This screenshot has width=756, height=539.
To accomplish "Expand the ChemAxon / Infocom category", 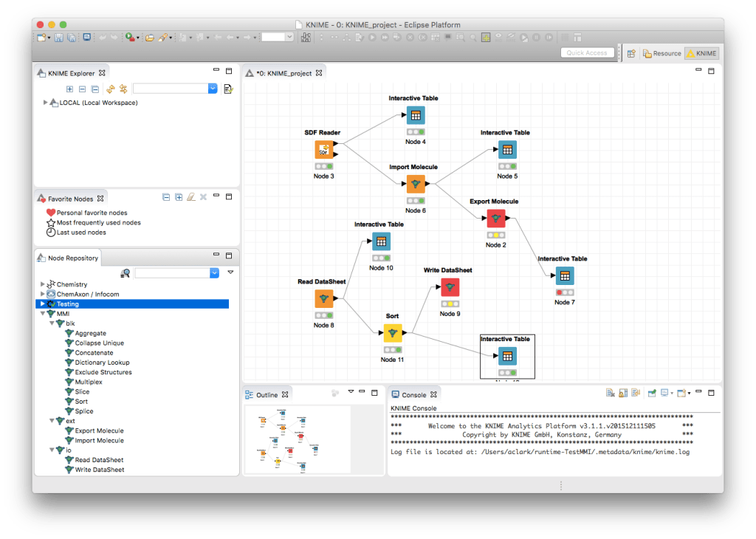I will coord(42,294).
